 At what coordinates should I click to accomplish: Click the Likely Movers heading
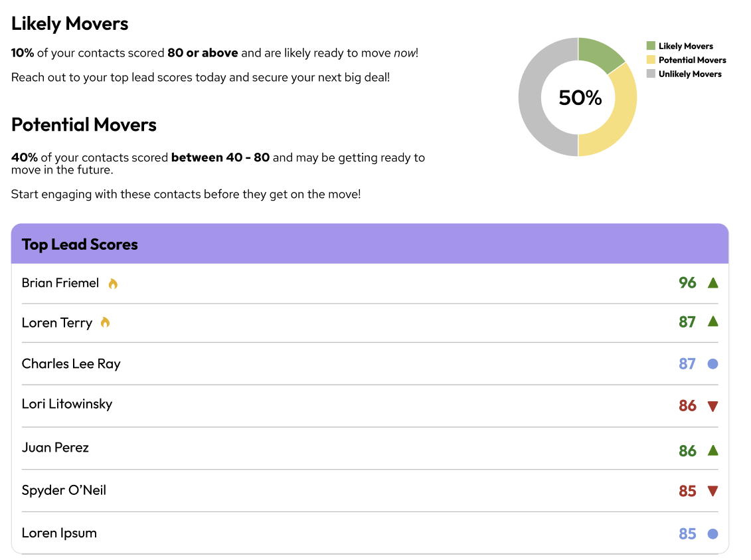70,24
